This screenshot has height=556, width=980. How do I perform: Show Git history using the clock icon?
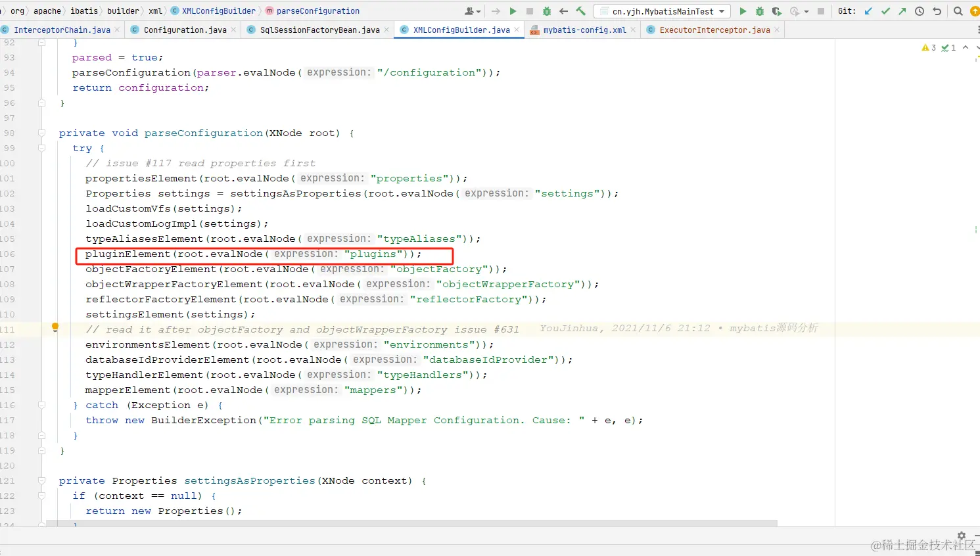920,11
